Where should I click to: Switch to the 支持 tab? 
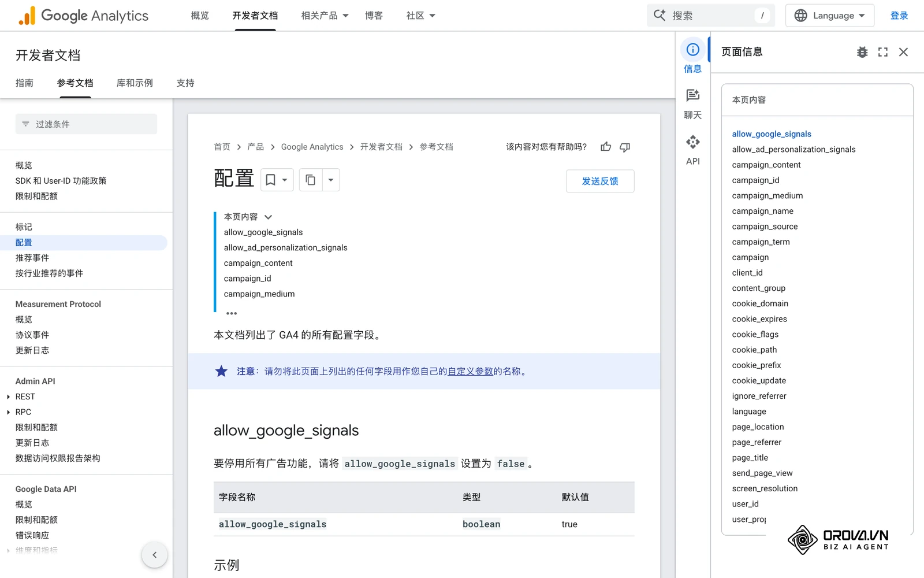click(185, 83)
